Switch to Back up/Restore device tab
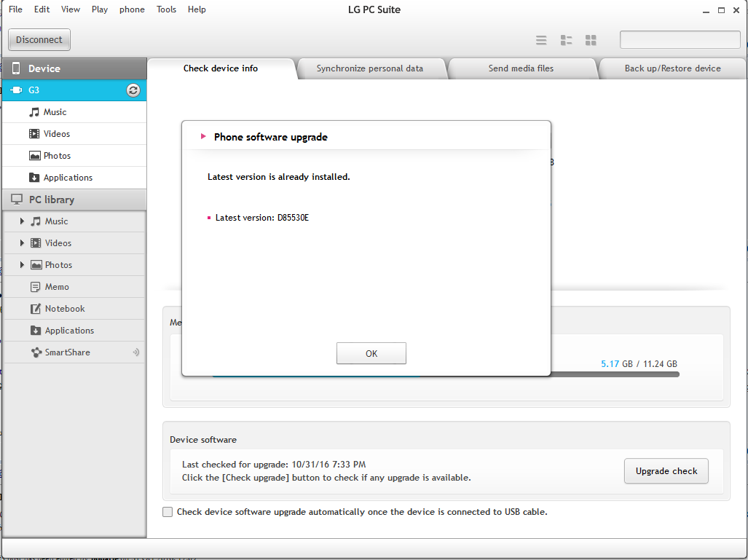 pyautogui.click(x=673, y=68)
